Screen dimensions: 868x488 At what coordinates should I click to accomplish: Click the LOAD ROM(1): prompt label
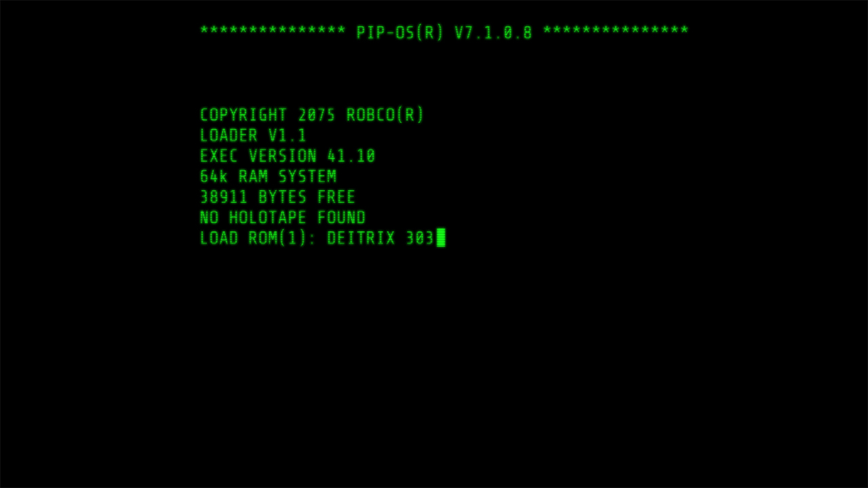pos(258,238)
